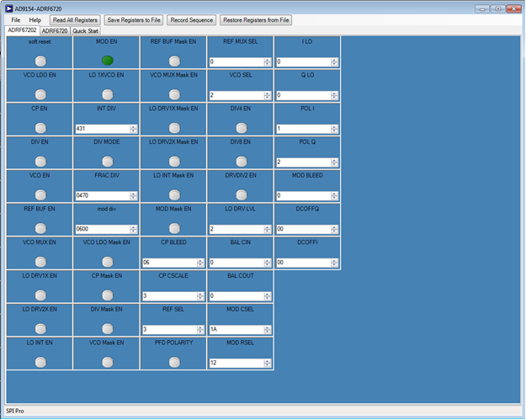Click the AD9154-ADRF6720 title bar app icon
Screen dimensions: 526x420
[9, 8]
